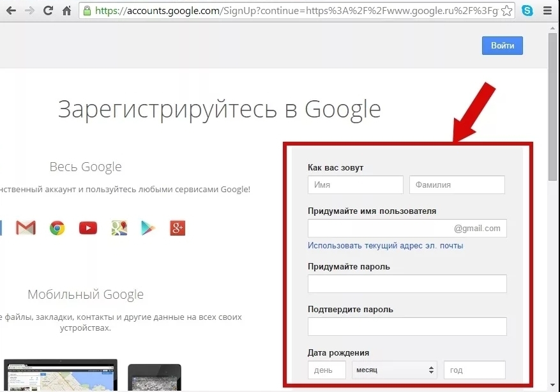Select the Chrome browser icon

[x=57, y=227]
